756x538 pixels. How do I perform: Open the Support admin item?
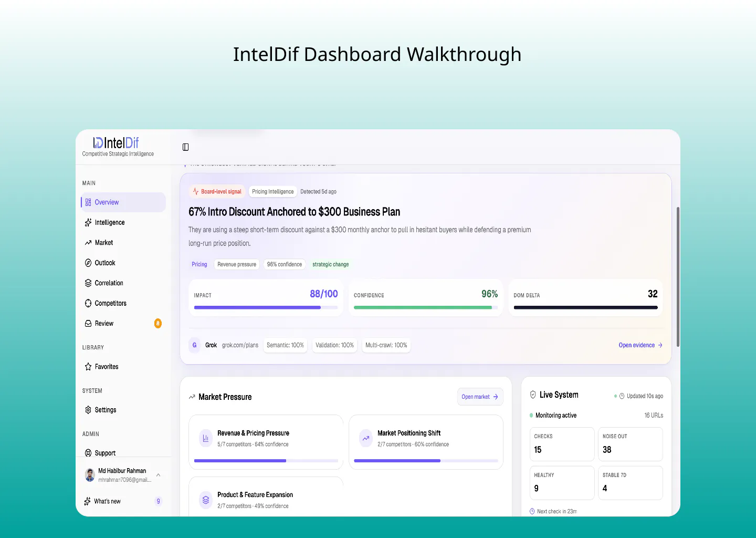123,451
